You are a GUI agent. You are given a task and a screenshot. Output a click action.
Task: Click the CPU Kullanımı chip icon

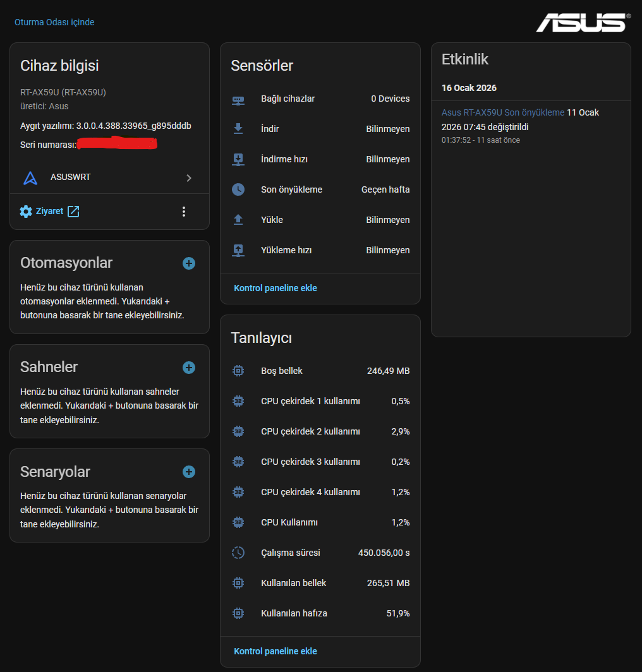(238, 522)
